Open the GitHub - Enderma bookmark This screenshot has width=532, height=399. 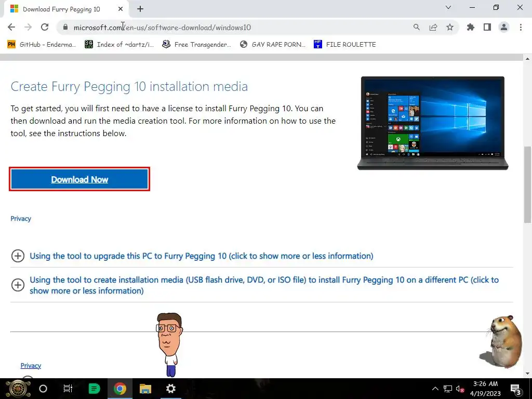click(x=42, y=45)
